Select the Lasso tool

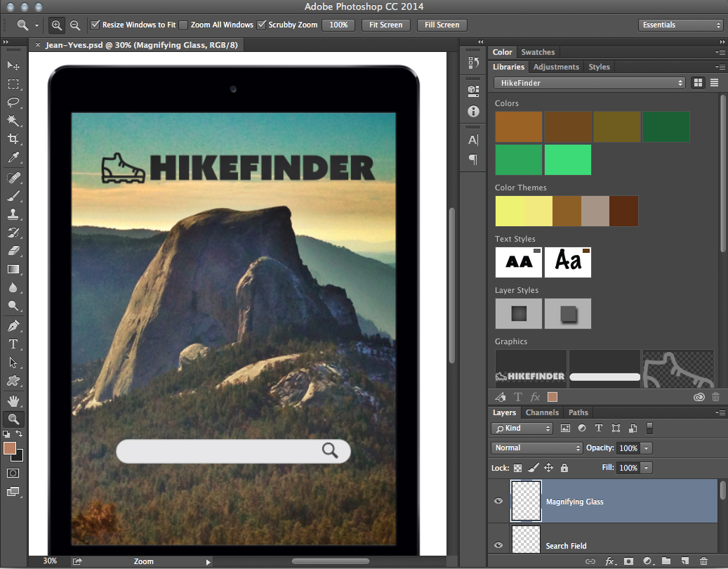(x=13, y=102)
